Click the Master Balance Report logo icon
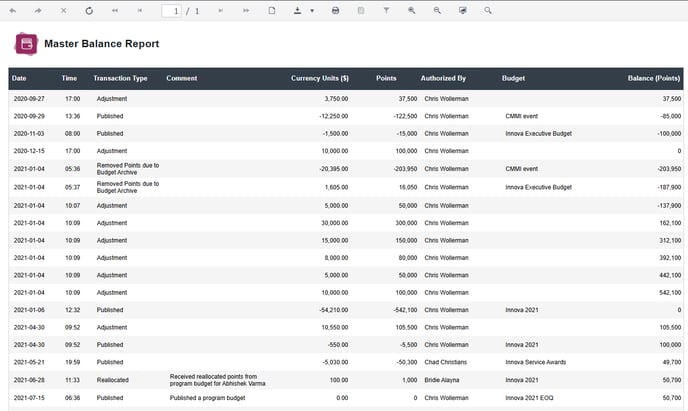The width and height of the screenshot is (688, 411). (x=26, y=44)
